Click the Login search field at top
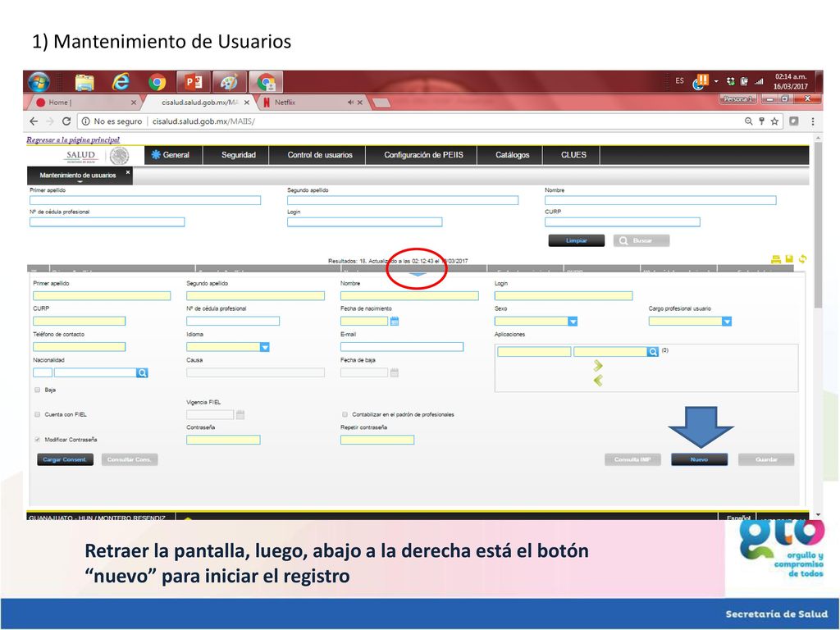The width and height of the screenshot is (840, 630). click(x=365, y=221)
